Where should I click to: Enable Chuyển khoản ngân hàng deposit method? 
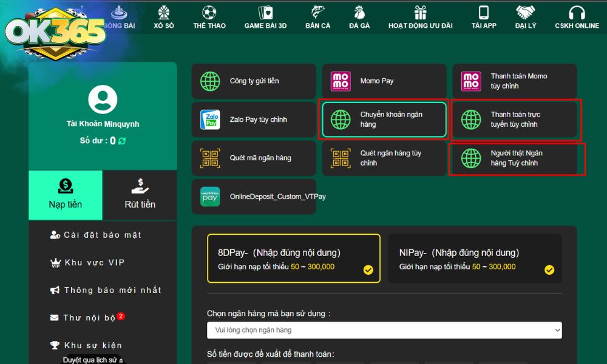(x=384, y=120)
